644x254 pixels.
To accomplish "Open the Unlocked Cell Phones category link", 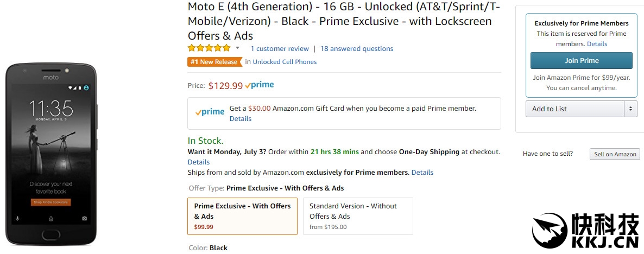I will tap(285, 62).
